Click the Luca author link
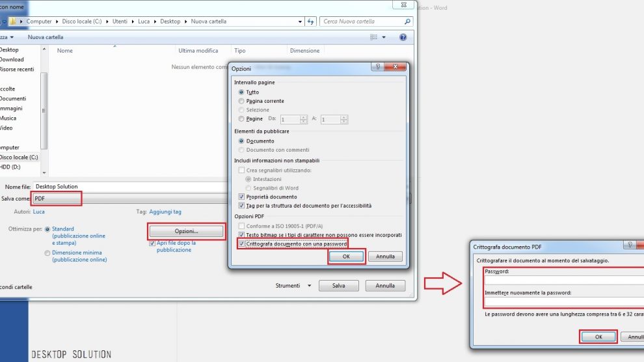This screenshot has width=644, height=362. [38, 212]
